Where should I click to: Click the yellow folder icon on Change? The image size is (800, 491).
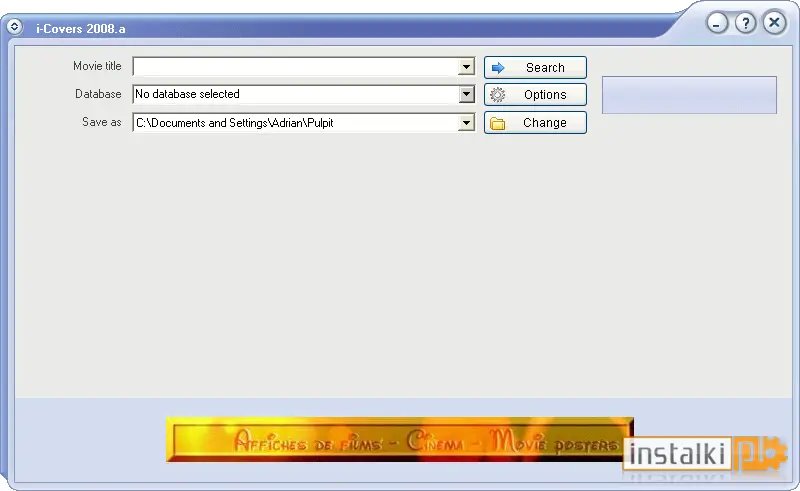497,124
